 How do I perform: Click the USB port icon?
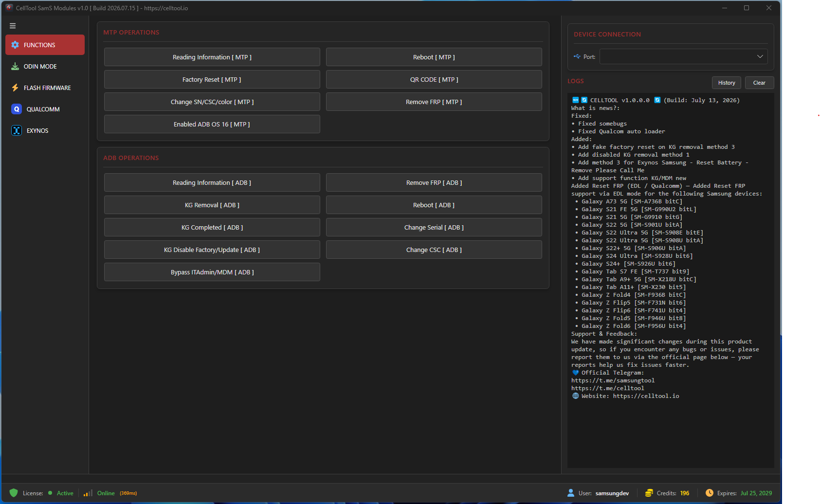(x=577, y=56)
